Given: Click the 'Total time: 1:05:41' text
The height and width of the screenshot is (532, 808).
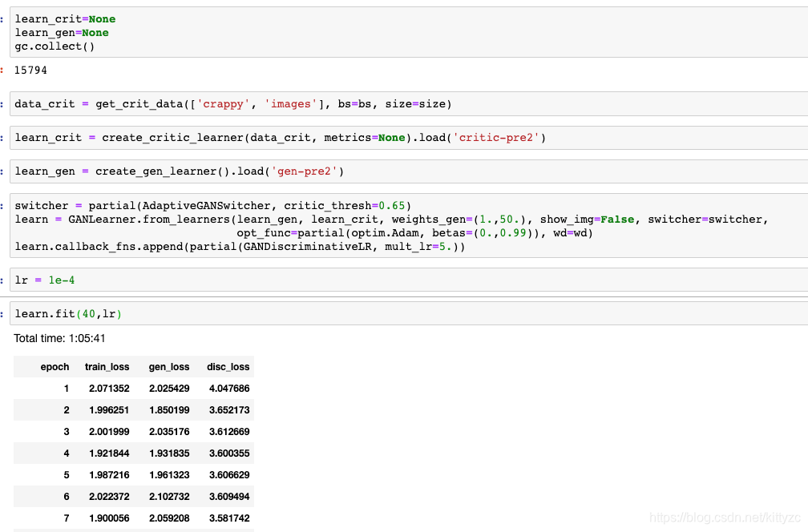Looking at the screenshot, I should click(x=59, y=338).
